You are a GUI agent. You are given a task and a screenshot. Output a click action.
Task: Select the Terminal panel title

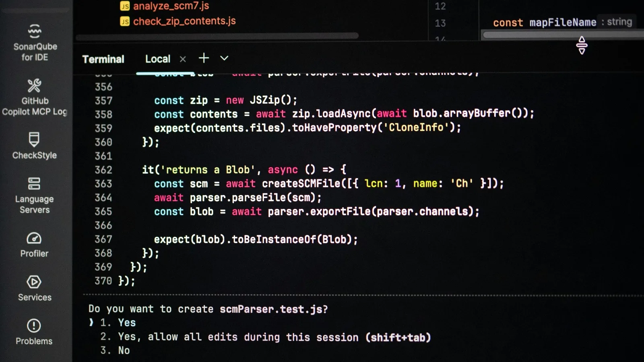pyautogui.click(x=103, y=59)
